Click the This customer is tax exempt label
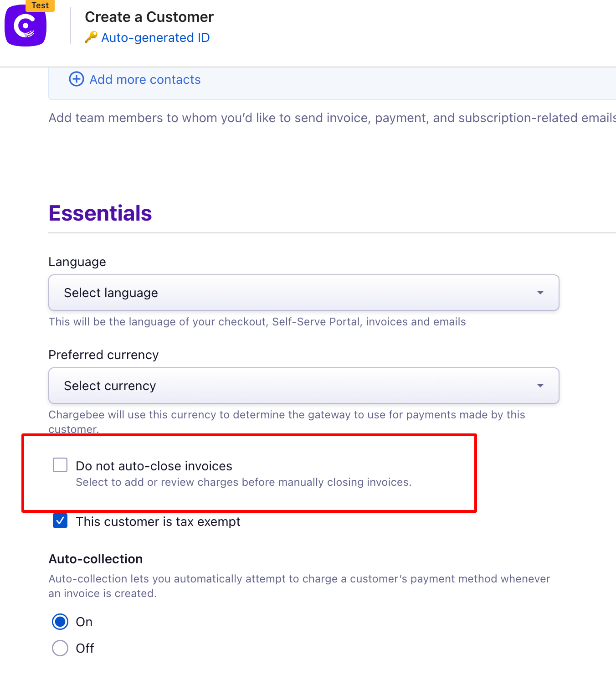Viewport: 616px width, 680px height. 158,521
